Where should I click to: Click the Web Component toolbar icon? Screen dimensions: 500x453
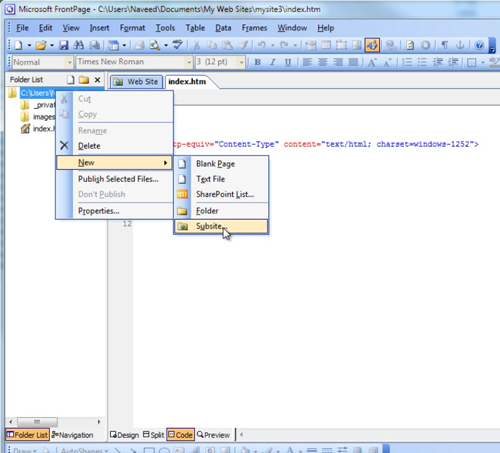(311, 45)
